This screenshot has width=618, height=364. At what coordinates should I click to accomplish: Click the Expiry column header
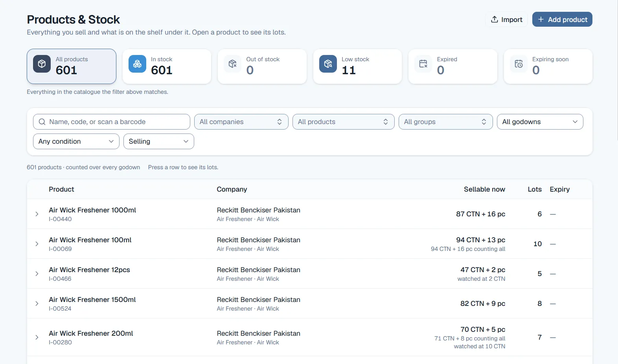(560, 189)
